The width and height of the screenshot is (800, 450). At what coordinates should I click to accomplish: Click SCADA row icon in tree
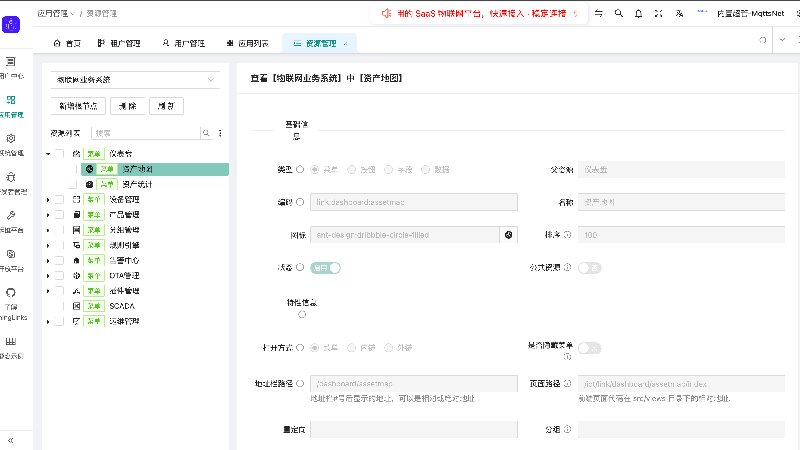tap(77, 306)
